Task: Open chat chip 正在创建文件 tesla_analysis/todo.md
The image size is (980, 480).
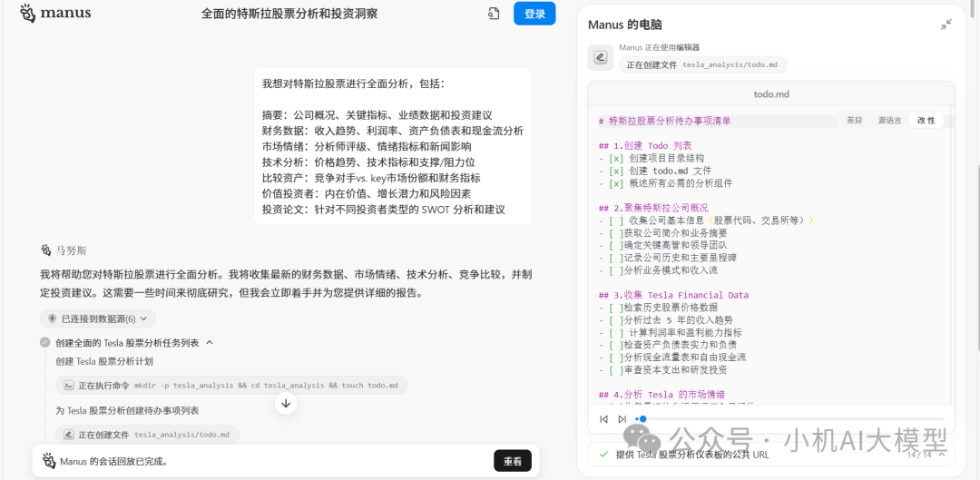Action: click(147, 435)
